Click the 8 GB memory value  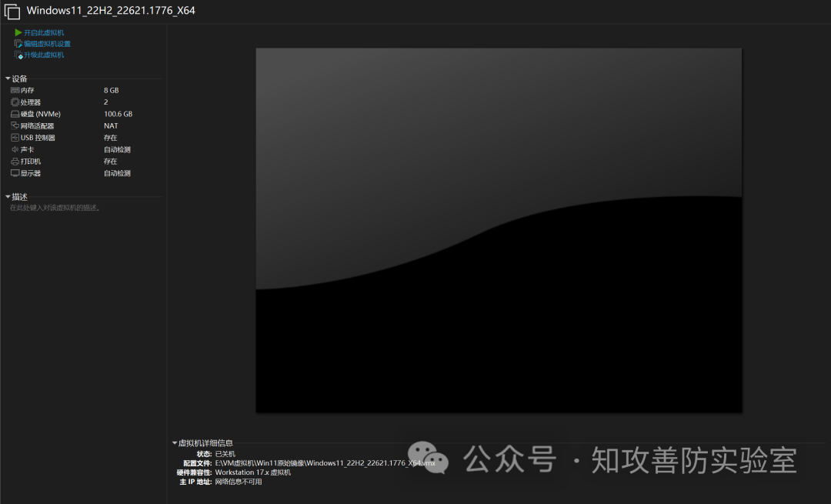point(112,90)
